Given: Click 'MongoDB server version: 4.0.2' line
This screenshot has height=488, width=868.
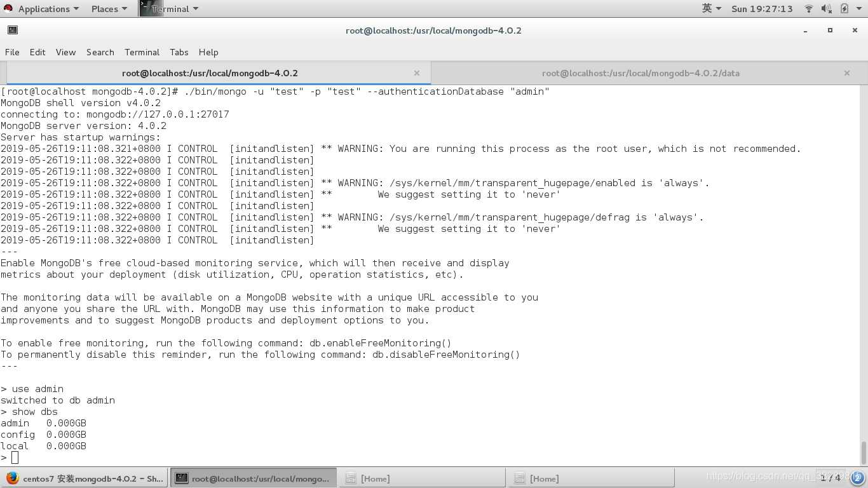Looking at the screenshot, I should 83,126.
